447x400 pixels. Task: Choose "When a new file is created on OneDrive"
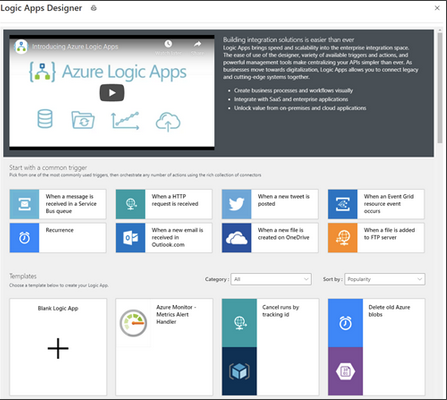(x=284, y=234)
